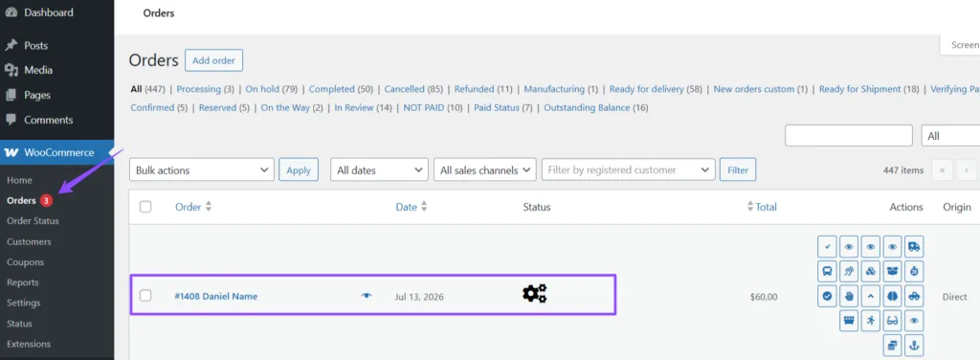Click the Comments bubble icon

coord(11,120)
